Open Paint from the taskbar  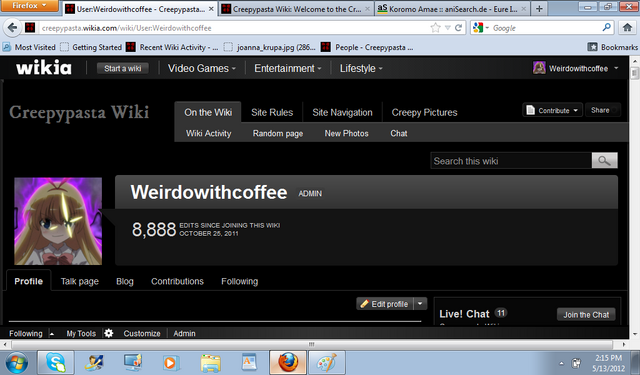(327, 362)
